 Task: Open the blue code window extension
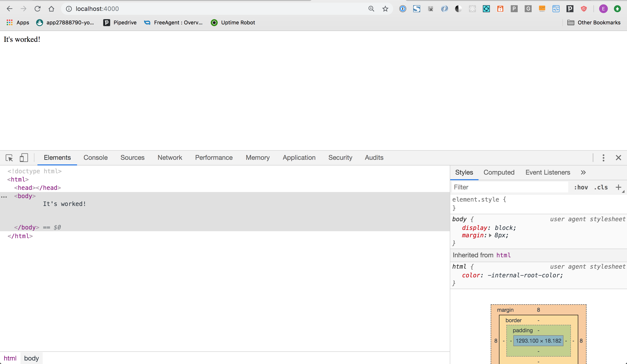click(x=556, y=9)
